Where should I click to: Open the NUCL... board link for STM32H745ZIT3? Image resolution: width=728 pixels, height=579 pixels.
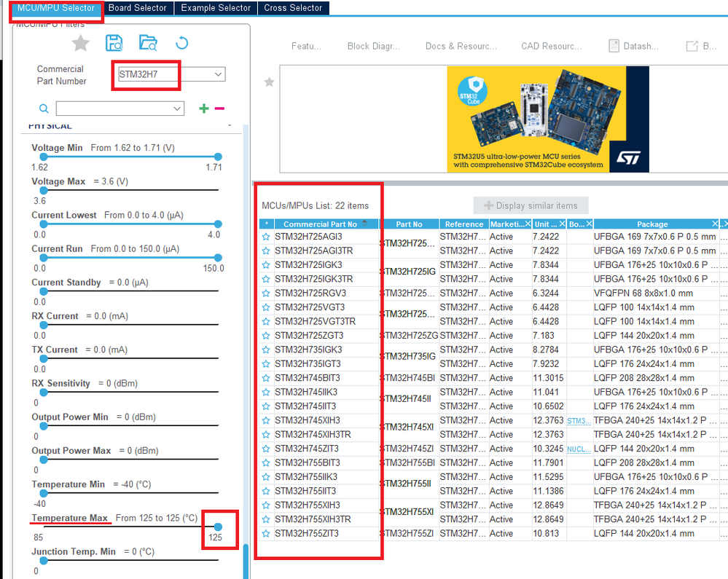[579, 449]
